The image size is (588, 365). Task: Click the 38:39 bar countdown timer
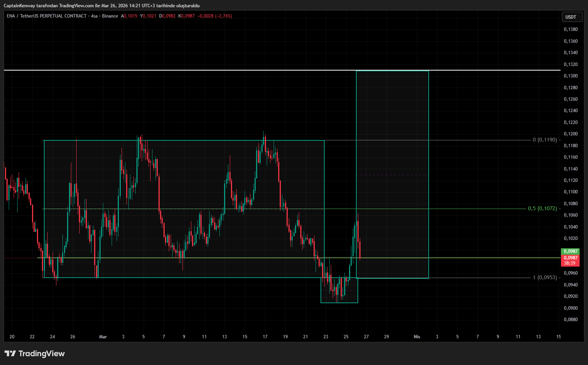pos(570,263)
